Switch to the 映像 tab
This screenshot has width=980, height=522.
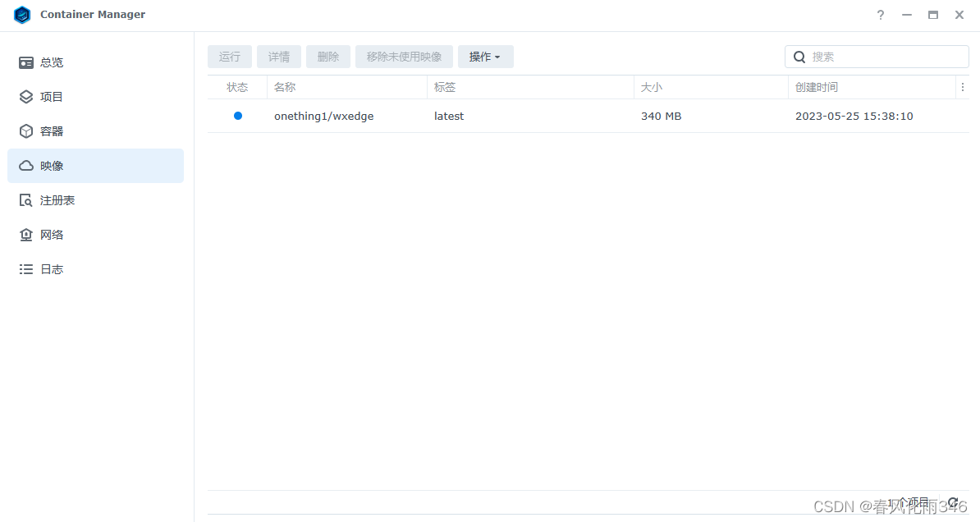tap(95, 166)
